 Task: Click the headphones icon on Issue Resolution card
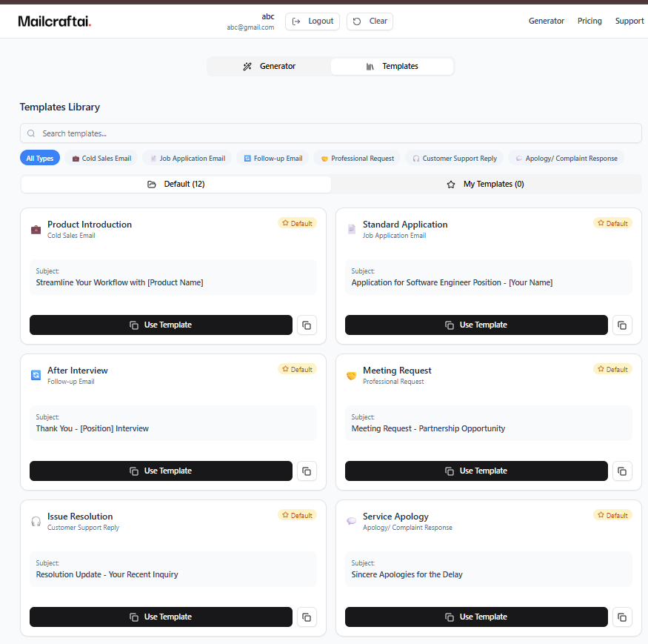36,522
